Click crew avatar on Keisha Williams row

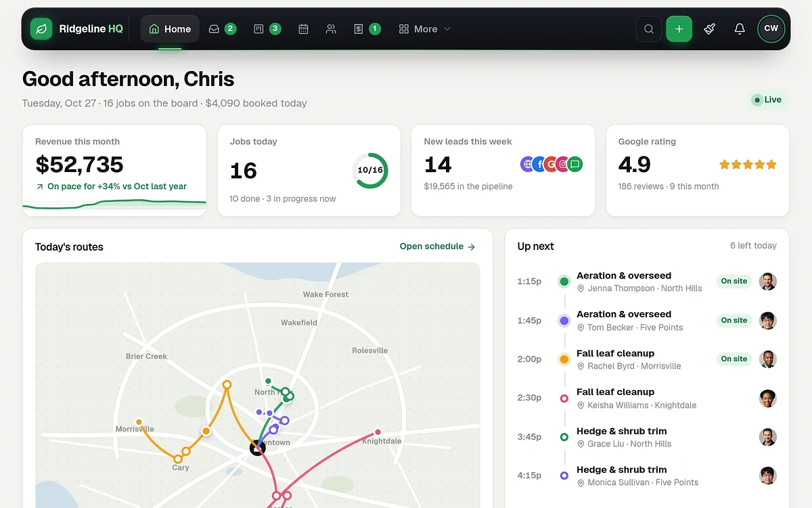(767, 398)
